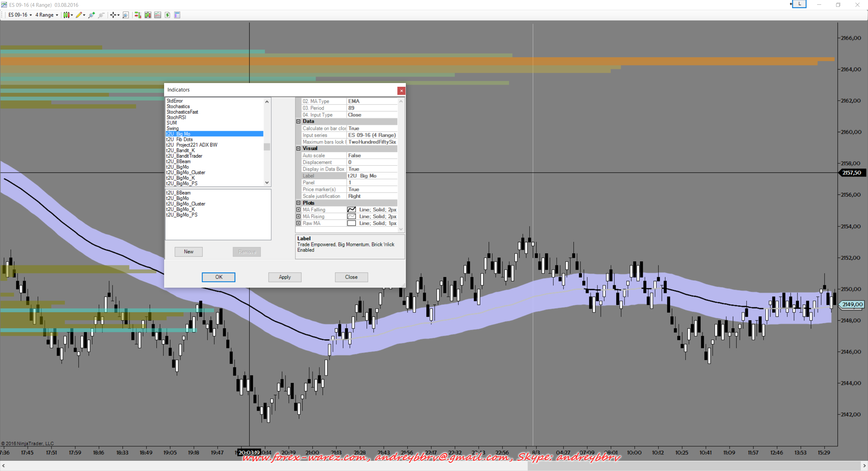Viewport: 868px width, 471px height.
Task: Click the MA Rising line color swatch
Action: (352, 217)
